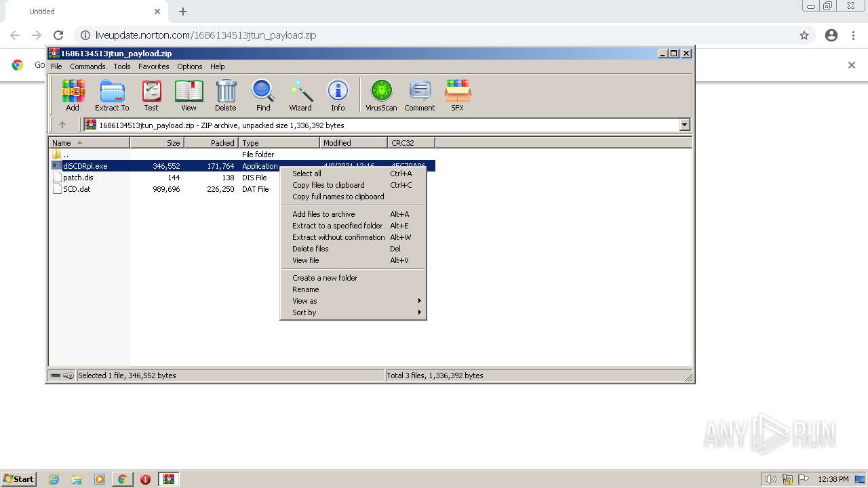Click the View toolbar icon
The width and height of the screenshot is (868, 488).
(x=189, y=96)
